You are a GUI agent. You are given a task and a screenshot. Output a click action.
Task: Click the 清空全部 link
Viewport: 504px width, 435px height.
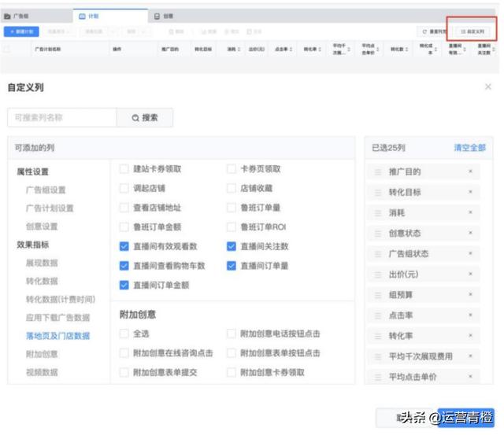coord(469,148)
